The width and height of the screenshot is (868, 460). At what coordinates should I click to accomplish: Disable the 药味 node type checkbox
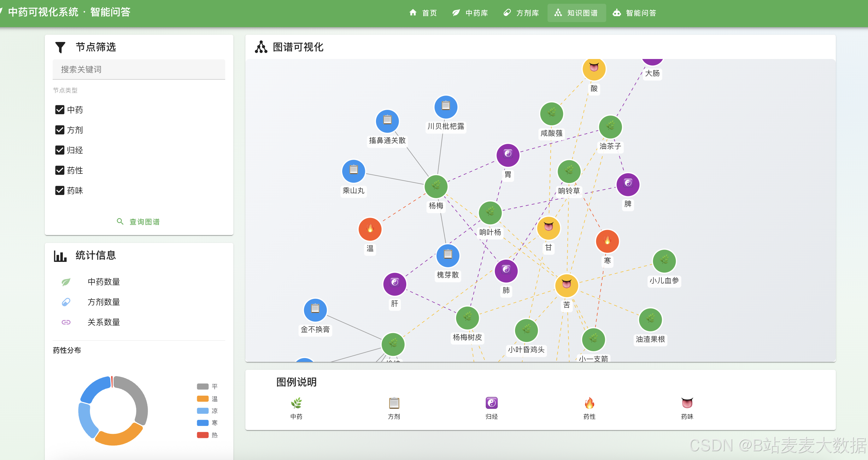60,191
